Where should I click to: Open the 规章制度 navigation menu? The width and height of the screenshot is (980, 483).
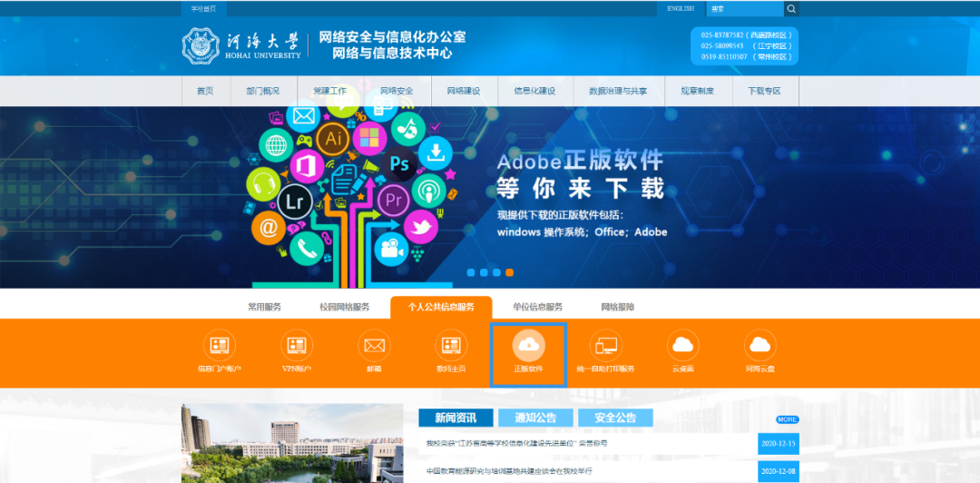pyautogui.click(x=698, y=92)
